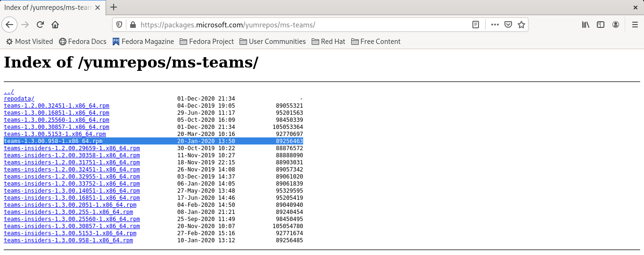Reload the current page

coord(40,25)
